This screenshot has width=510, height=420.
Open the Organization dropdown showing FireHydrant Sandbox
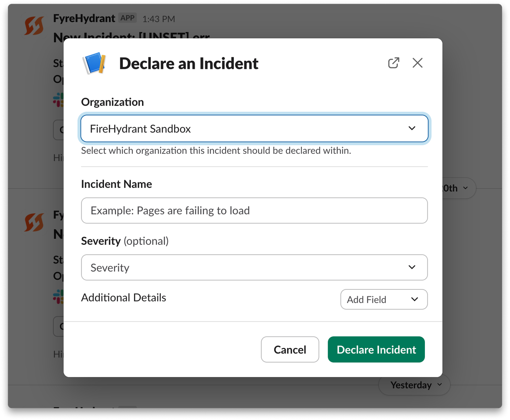tap(254, 129)
